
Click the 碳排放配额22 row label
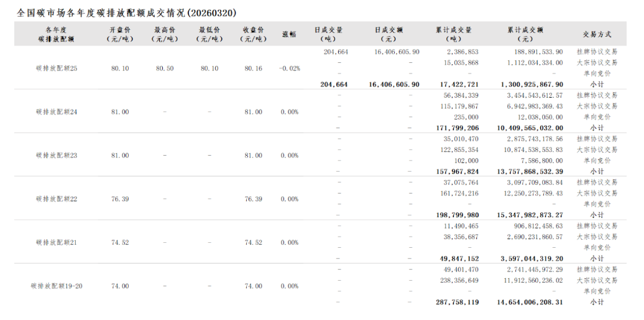(x=57, y=199)
